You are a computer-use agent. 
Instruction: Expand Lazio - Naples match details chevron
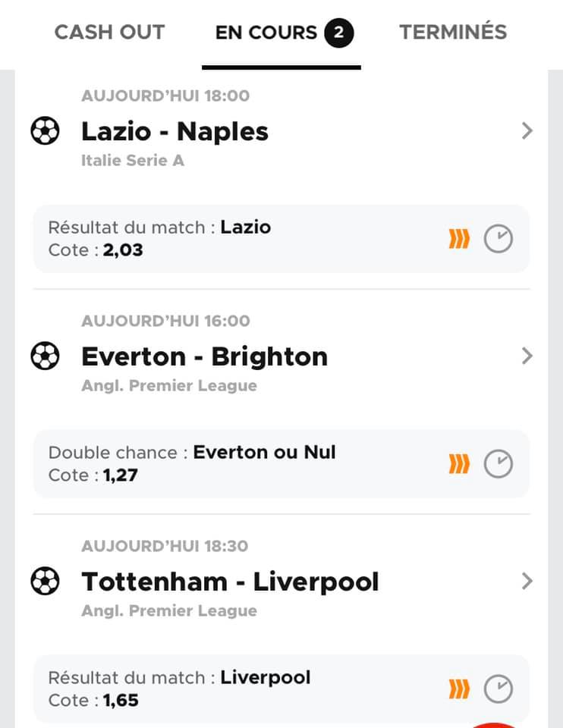(x=527, y=131)
